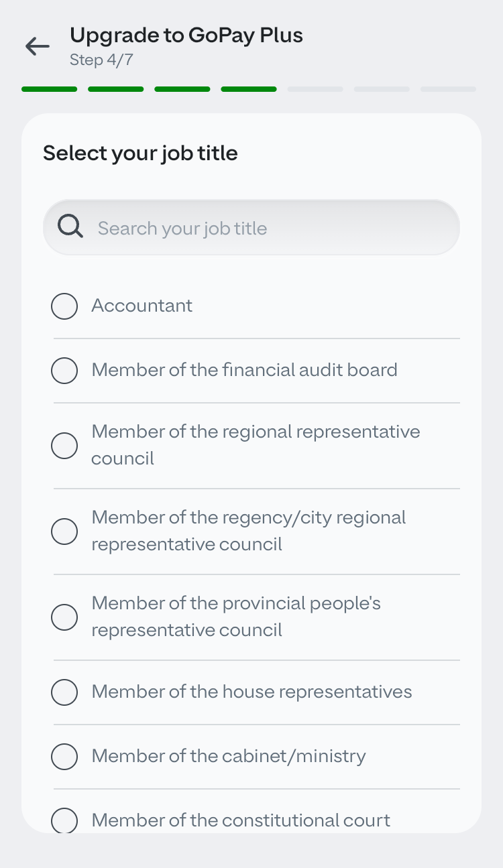Select the Accountant radio button
Image resolution: width=503 pixels, height=868 pixels.
point(64,306)
